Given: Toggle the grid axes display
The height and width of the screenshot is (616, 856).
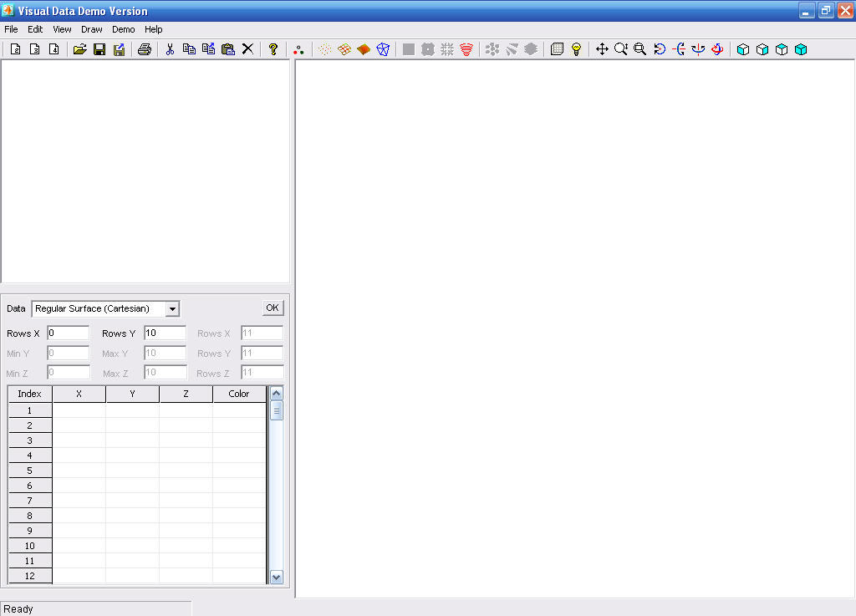Looking at the screenshot, I should click(x=557, y=49).
